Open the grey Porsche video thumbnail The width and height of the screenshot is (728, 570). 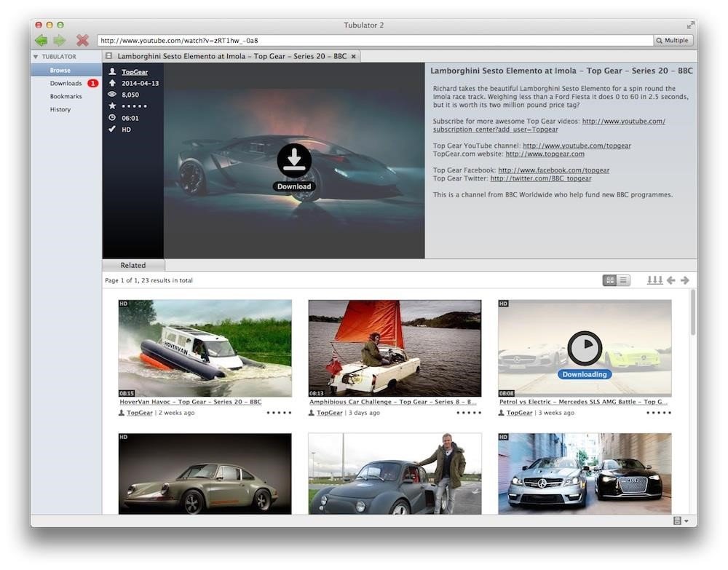[x=205, y=473]
